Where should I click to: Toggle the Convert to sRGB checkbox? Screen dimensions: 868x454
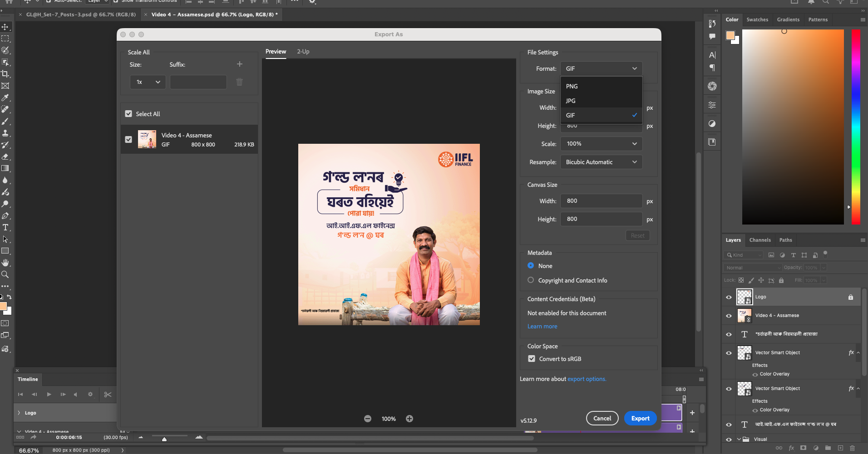(532, 358)
